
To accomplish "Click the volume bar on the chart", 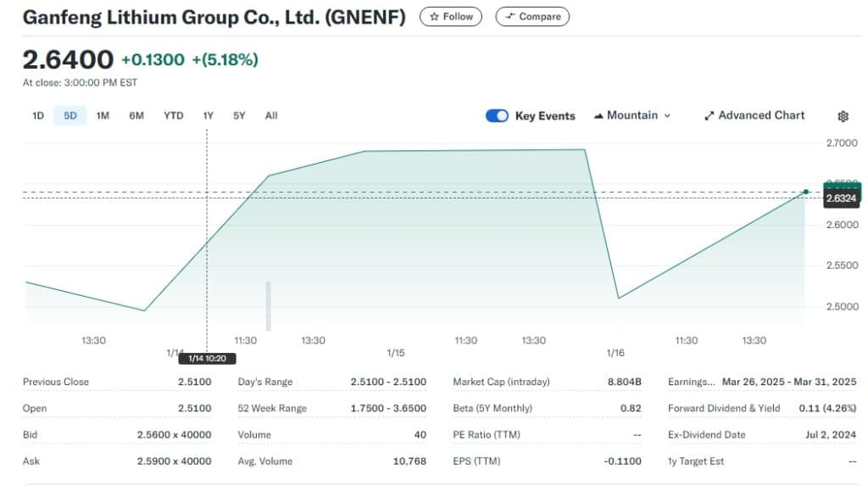I will pos(269,306).
